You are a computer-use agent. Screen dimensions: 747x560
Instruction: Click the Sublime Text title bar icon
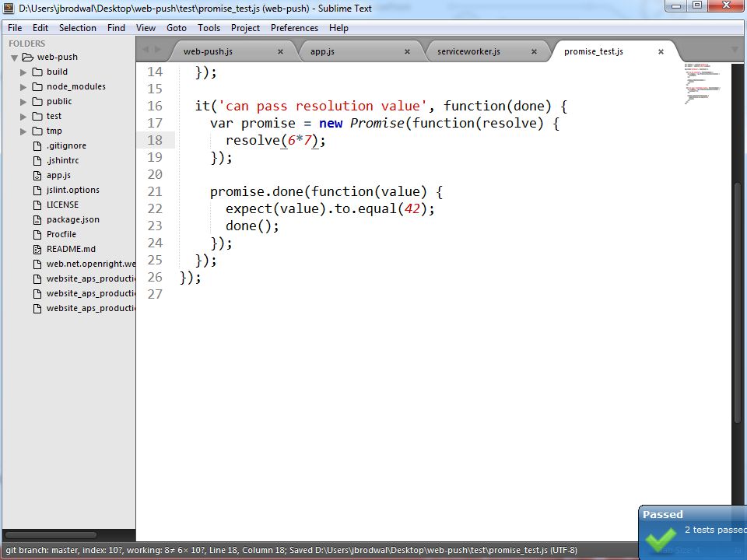[9, 8]
